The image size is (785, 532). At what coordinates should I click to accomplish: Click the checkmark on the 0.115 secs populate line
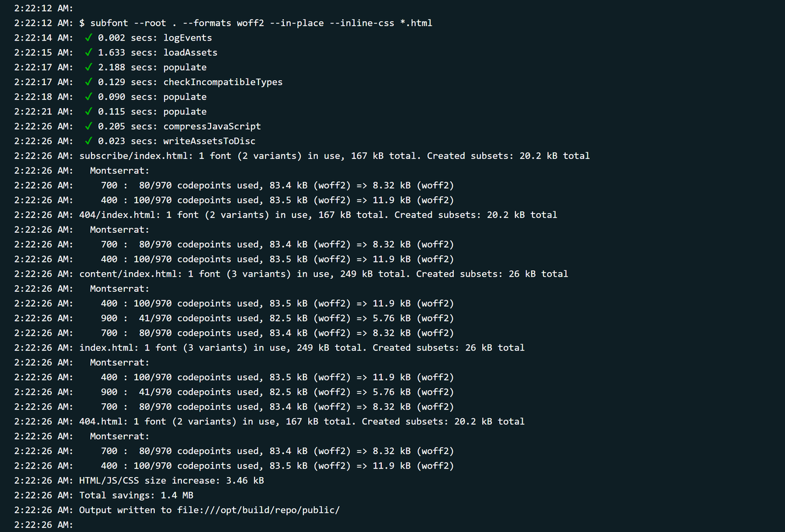click(88, 111)
